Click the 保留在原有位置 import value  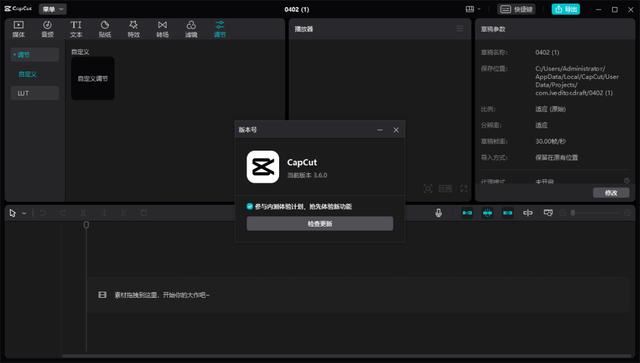point(556,157)
